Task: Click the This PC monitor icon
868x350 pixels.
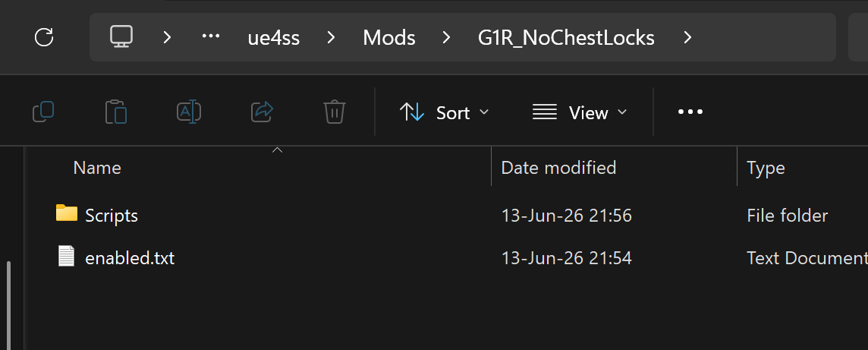Action: [122, 37]
